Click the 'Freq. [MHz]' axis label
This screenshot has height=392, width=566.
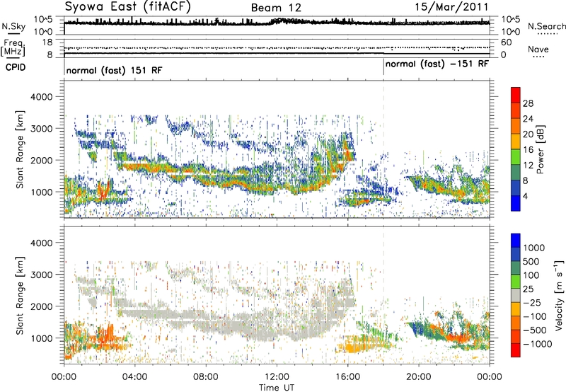pos(13,47)
